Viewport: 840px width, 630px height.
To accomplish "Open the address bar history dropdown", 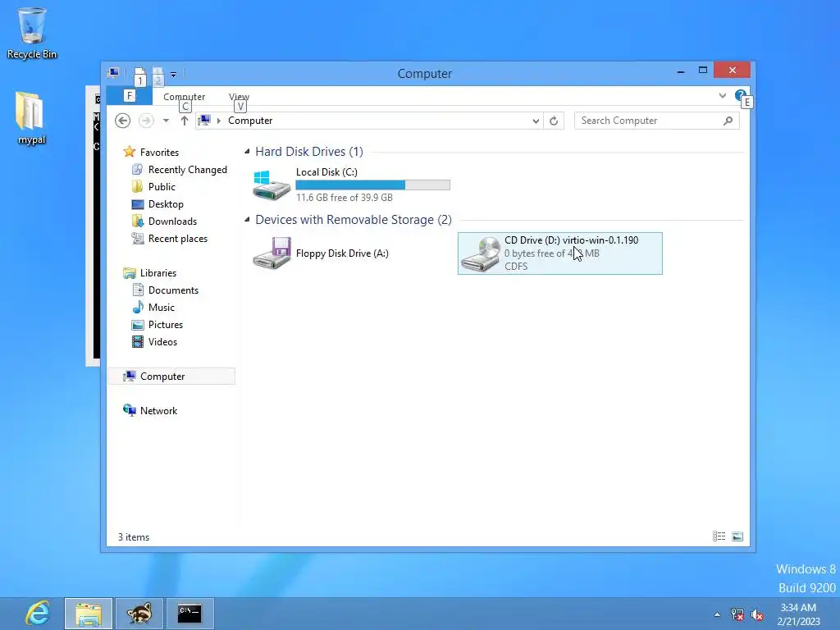I will (x=536, y=121).
